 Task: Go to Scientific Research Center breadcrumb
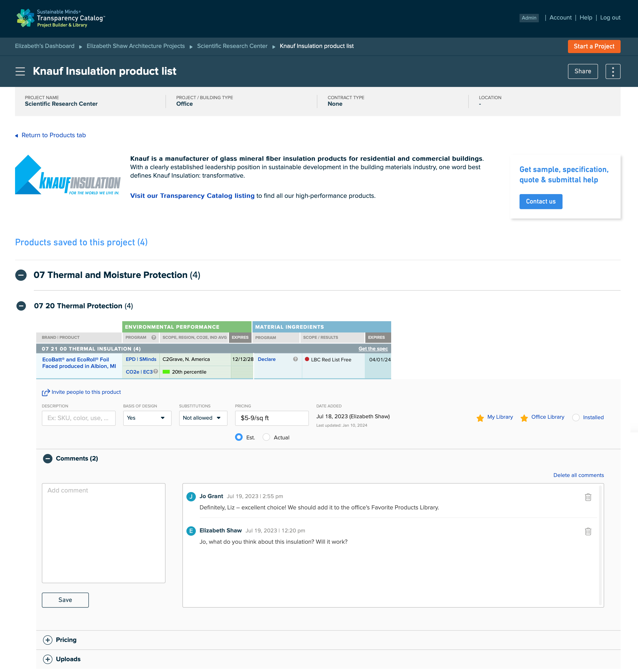click(x=232, y=46)
